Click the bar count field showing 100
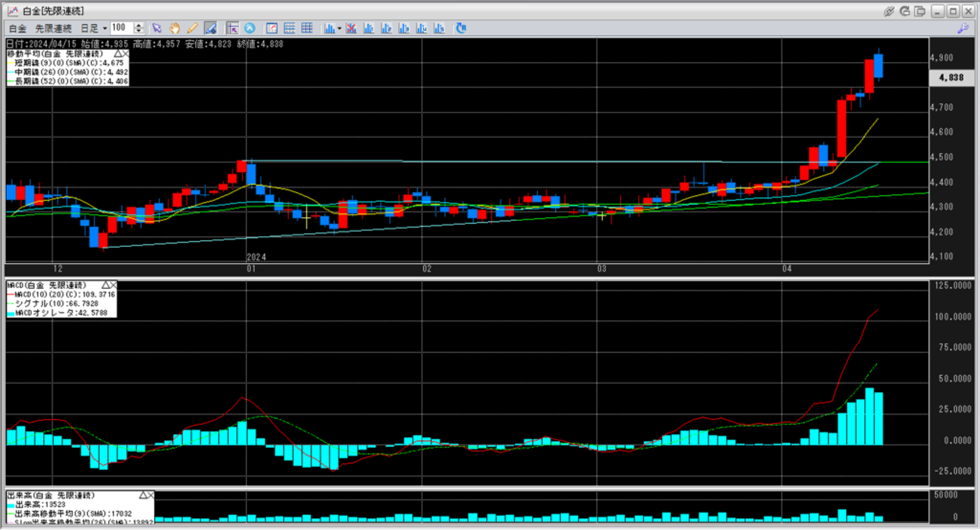Screen dimensions: 980x530 pyautogui.click(x=122, y=29)
